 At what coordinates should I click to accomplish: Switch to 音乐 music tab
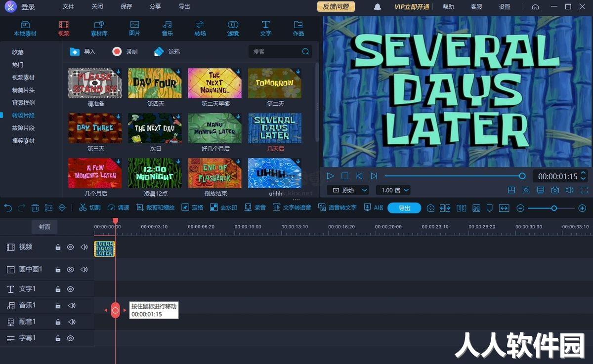(x=168, y=29)
